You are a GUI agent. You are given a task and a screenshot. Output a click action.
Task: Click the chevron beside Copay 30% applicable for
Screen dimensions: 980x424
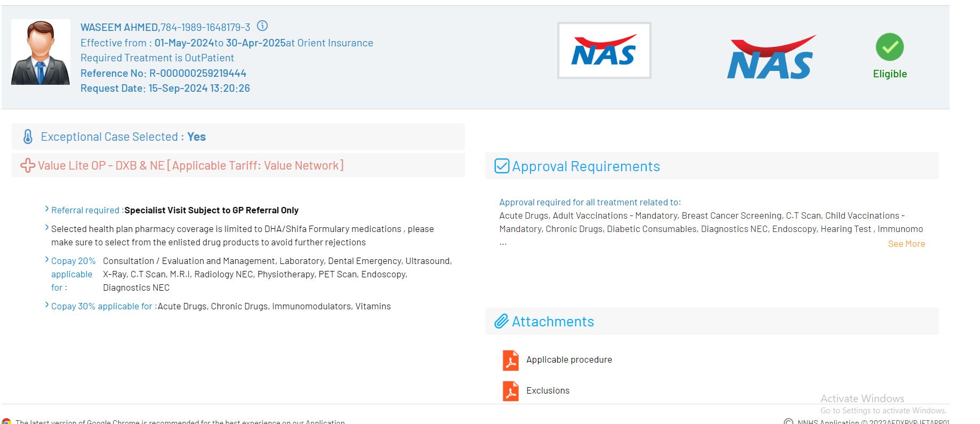click(47, 305)
